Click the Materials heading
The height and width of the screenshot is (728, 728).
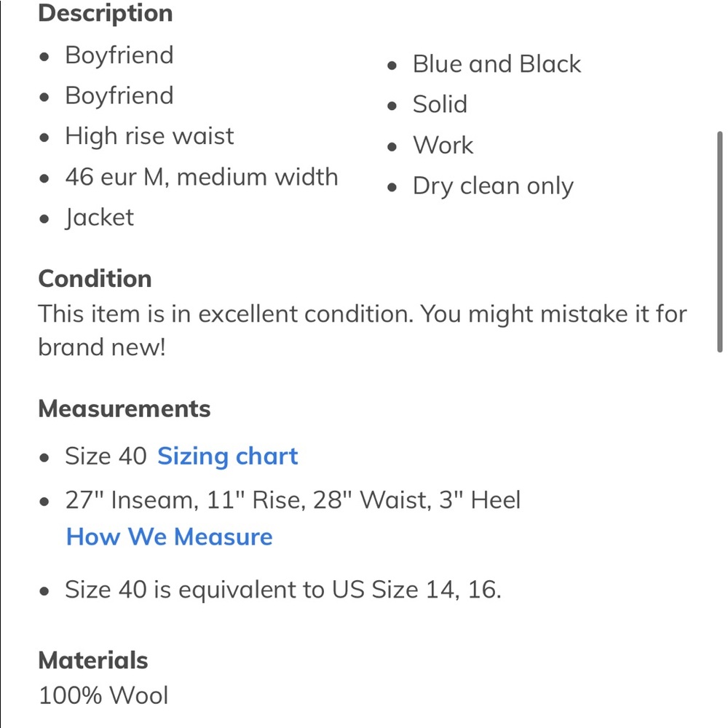[93, 660]
